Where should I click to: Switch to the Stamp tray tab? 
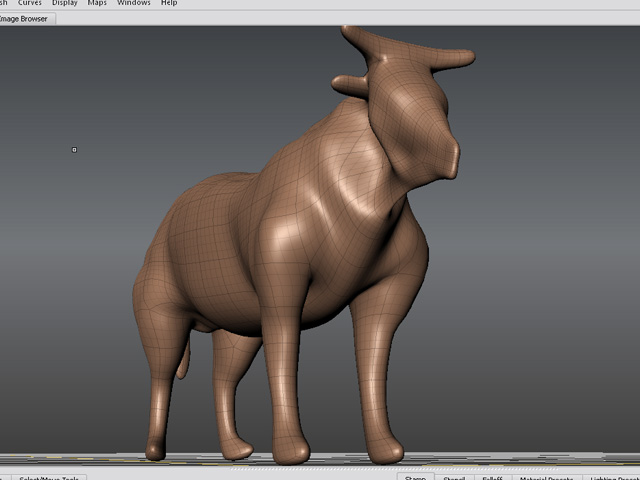(415, 477)
